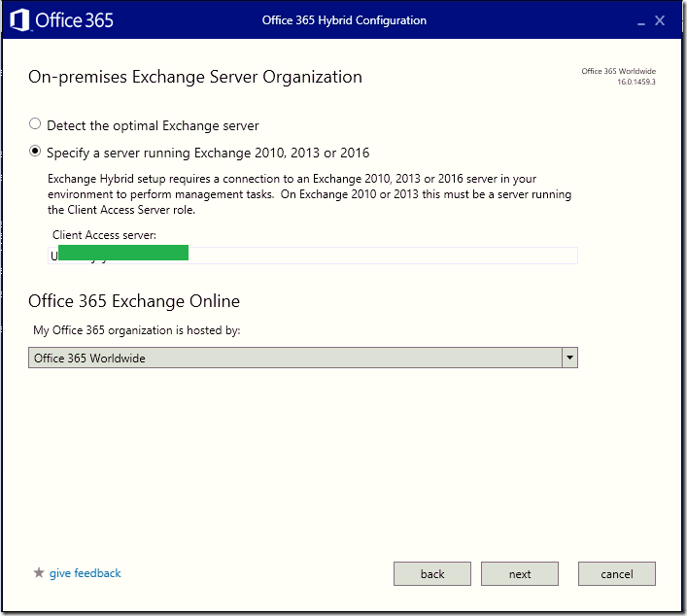Viewport: 687px width, 616px height.
Task: Click the version text 16.0.1459.3
Action: (636, 82)
